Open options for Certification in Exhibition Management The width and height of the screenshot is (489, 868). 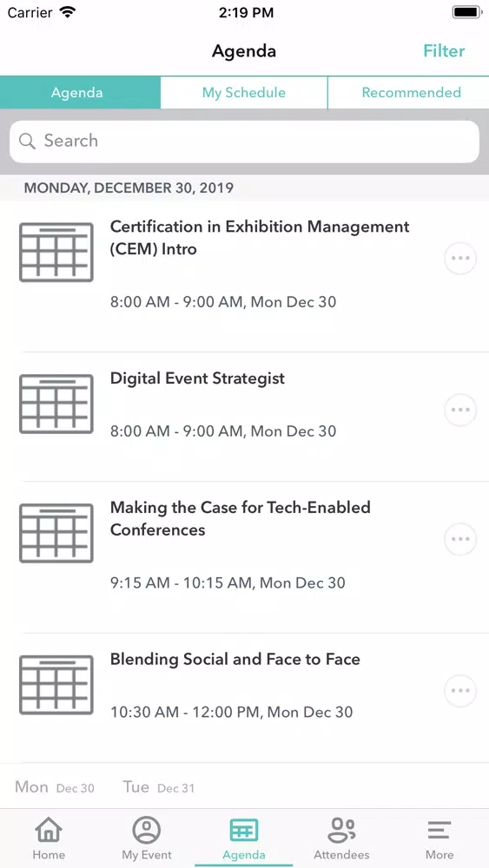(460, 259)
